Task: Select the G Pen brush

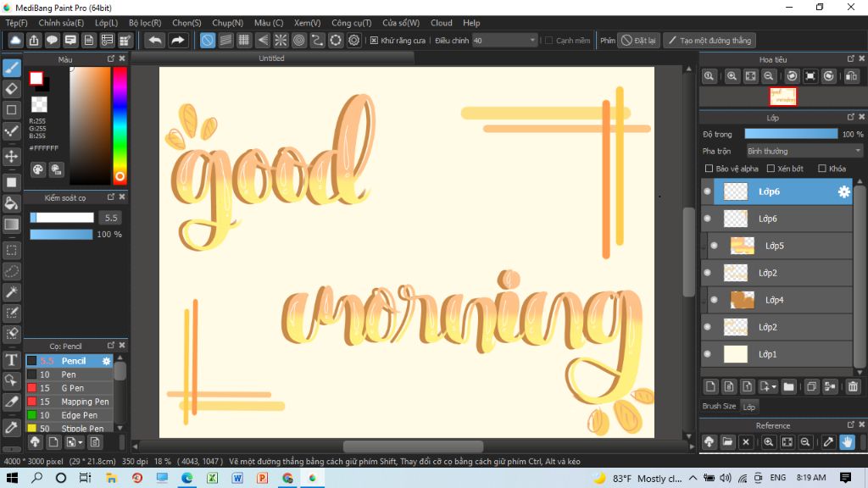Action: [x=70, y=388]
